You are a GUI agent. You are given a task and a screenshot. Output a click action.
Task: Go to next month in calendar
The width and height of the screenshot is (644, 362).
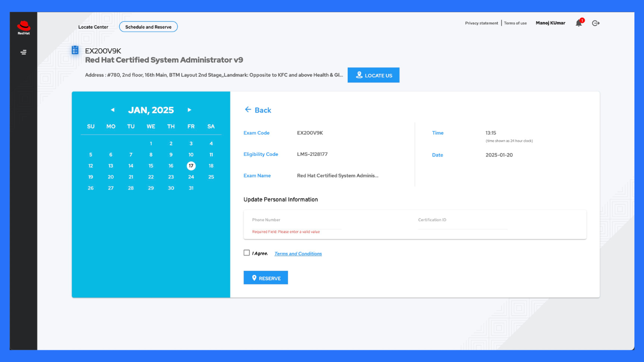(x=189, y=110)
